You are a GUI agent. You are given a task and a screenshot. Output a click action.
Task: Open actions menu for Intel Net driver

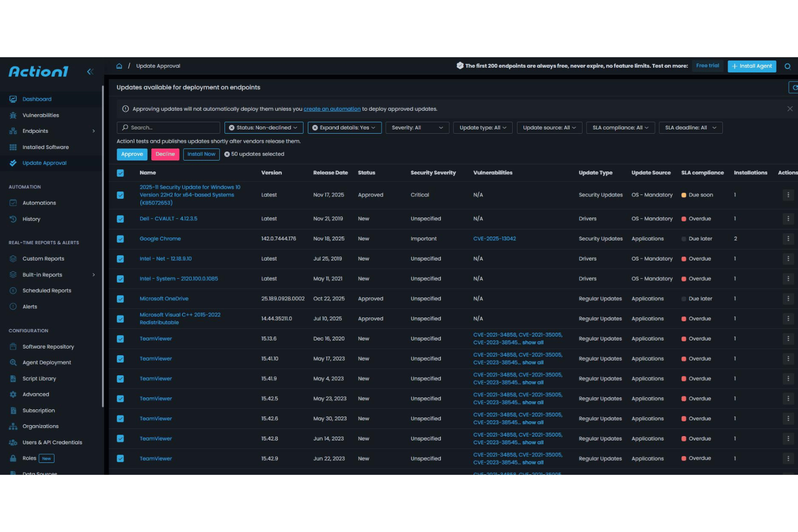[788, 259]
